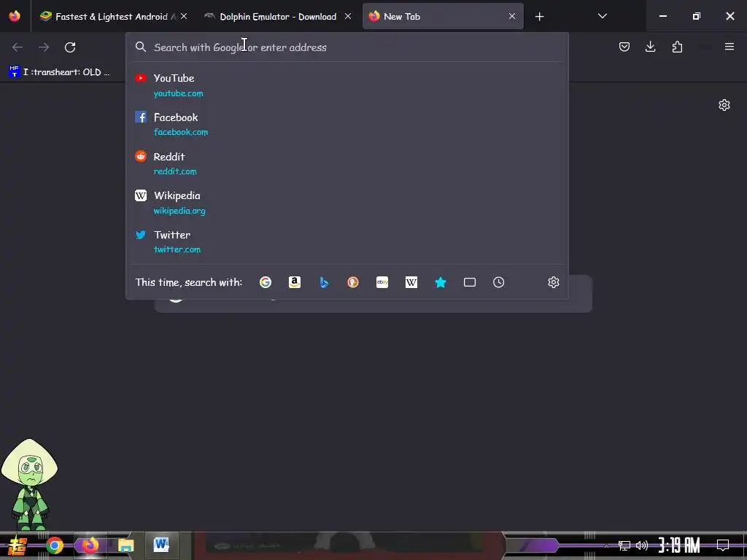The width and height of the screenshot is (747, 560).
Task: Click the Peridot desktop character
Action: point(29,484)
